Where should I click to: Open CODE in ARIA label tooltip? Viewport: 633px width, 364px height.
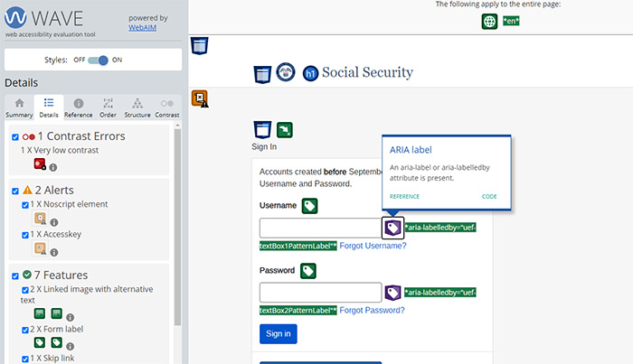489,197
